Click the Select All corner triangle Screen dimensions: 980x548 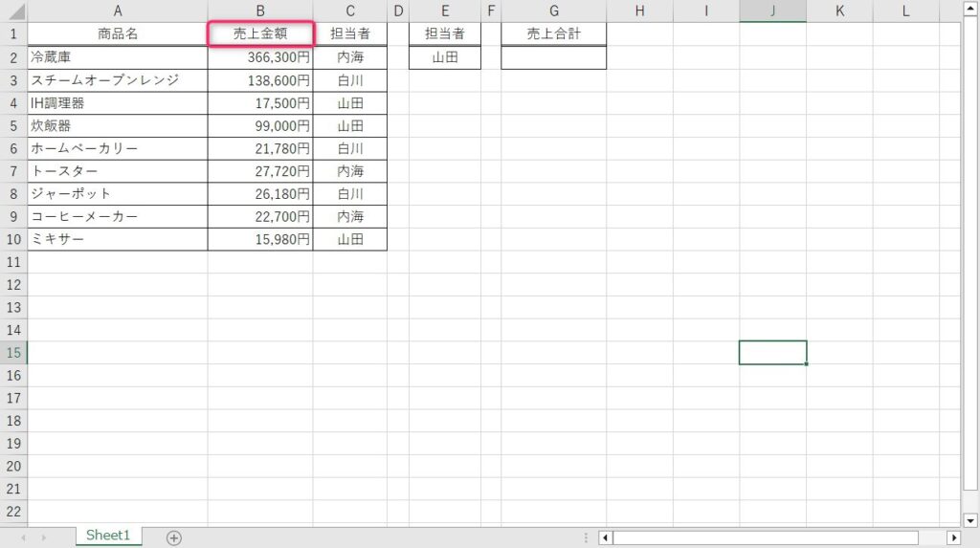(x=13, y=11)
